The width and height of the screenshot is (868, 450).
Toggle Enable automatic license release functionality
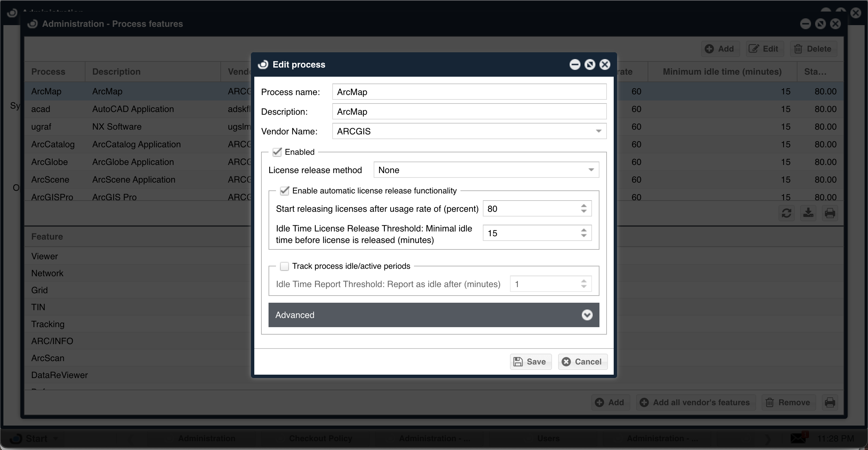pos(284,191)
